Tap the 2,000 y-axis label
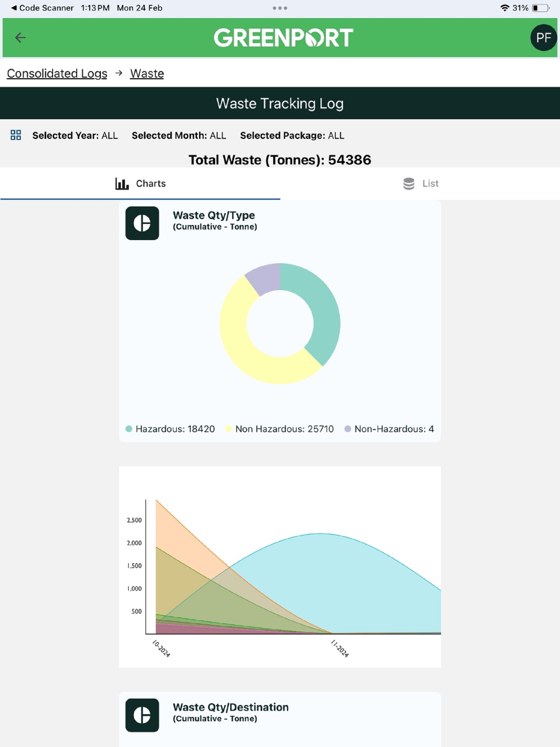560x747 pixels. (x=134, y=543)
